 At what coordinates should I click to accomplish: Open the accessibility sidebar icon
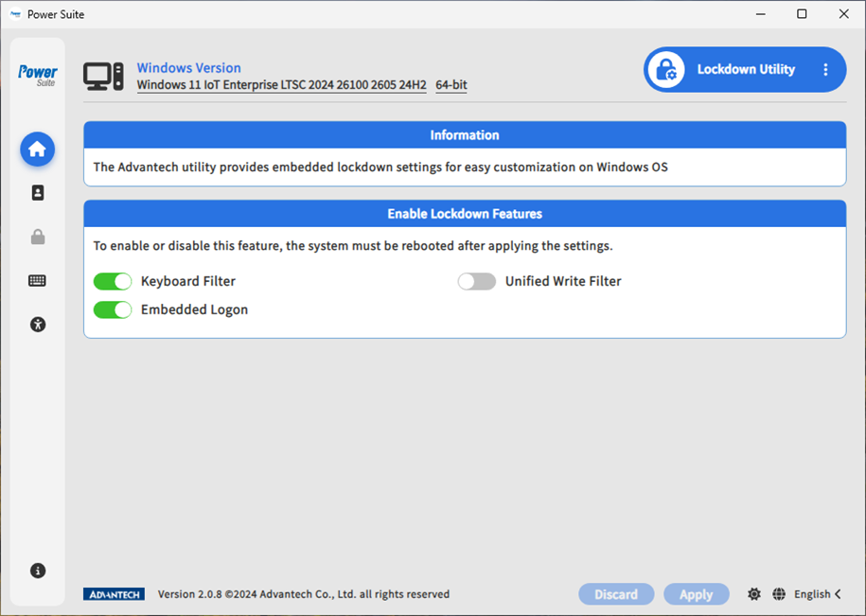[38, 325]
